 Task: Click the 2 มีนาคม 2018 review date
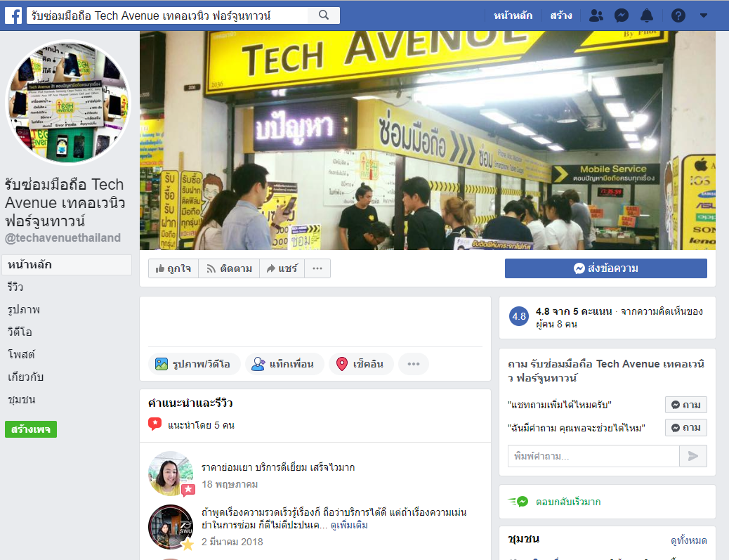click(232, 542)
